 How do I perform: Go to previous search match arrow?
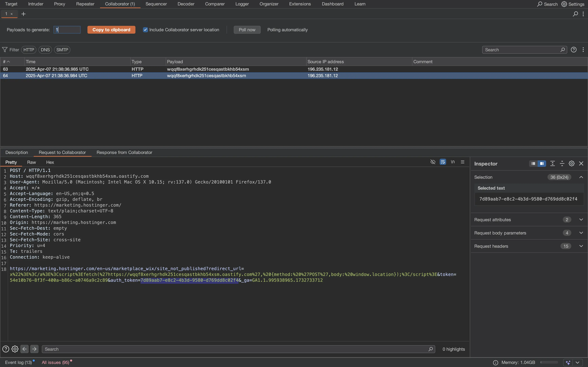click(x=24, y=349)
